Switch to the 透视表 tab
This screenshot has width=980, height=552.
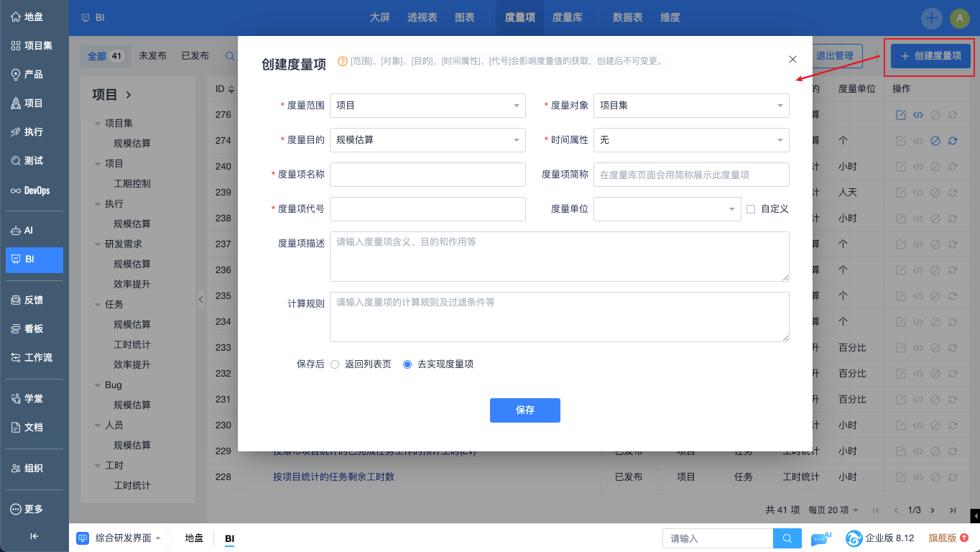422,17
